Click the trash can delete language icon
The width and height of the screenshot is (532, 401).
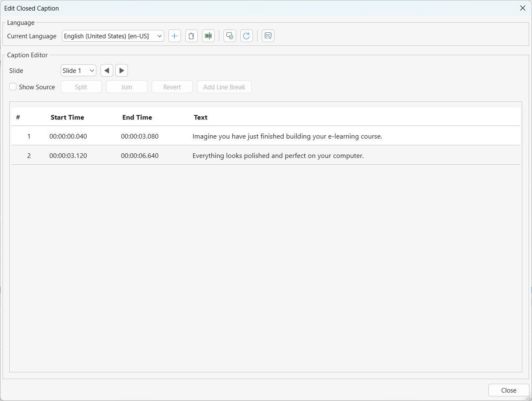click(192, 36)
